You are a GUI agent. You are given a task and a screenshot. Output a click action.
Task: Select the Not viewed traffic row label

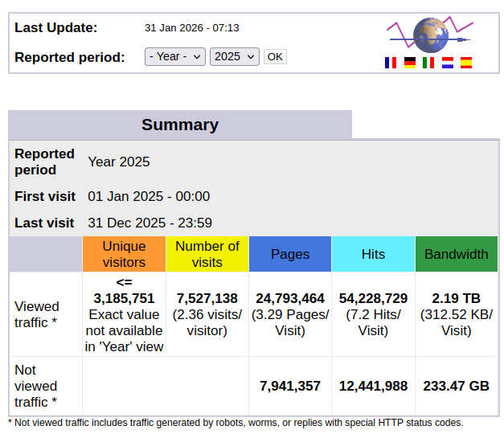point(37,386)
